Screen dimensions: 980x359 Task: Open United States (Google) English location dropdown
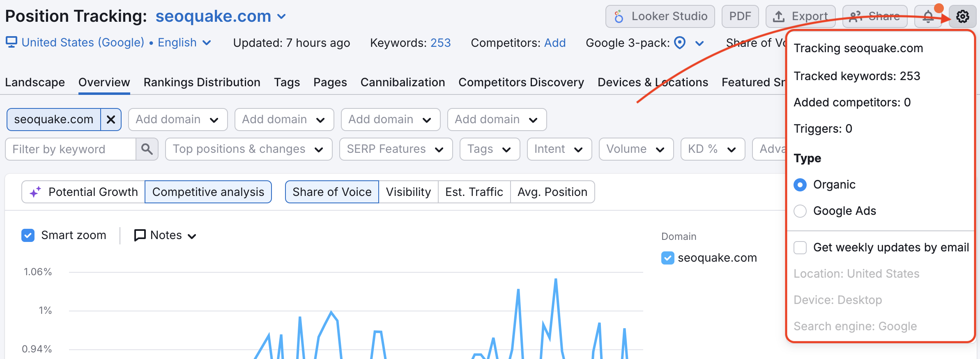tap(116, 42)
